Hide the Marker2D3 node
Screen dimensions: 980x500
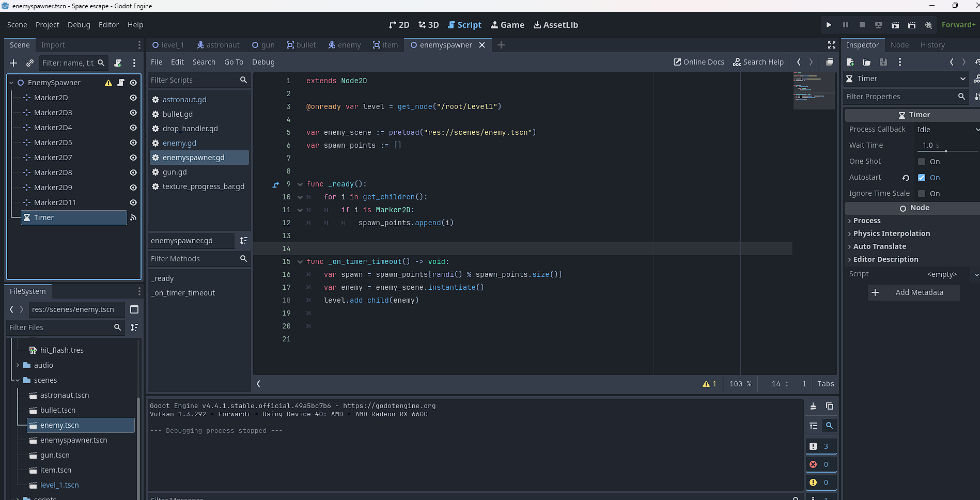[x=133, y=112]
